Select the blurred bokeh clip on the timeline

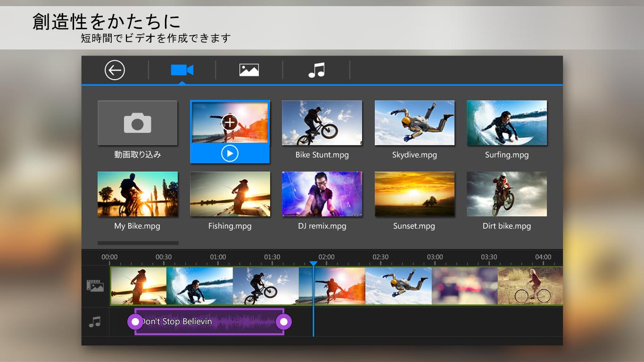[465, 286]
